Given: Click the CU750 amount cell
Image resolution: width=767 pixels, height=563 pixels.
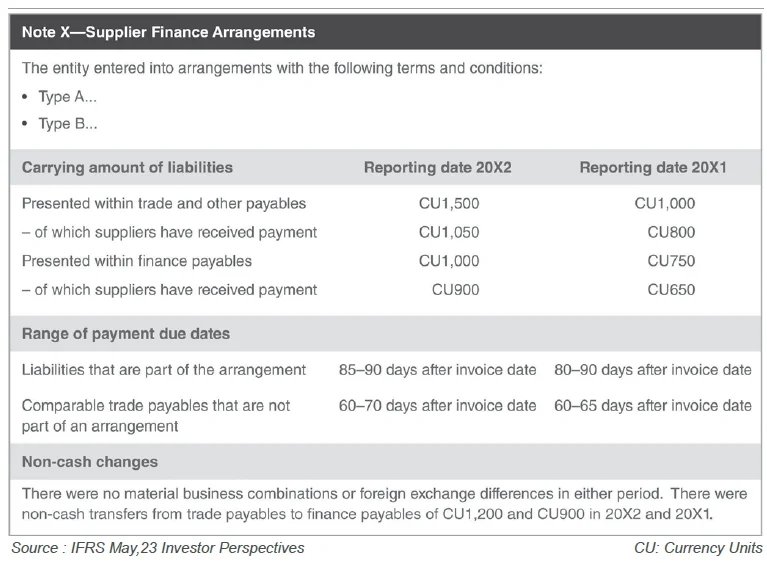Looking at the screenshot, I should click(x=671, y=262).
